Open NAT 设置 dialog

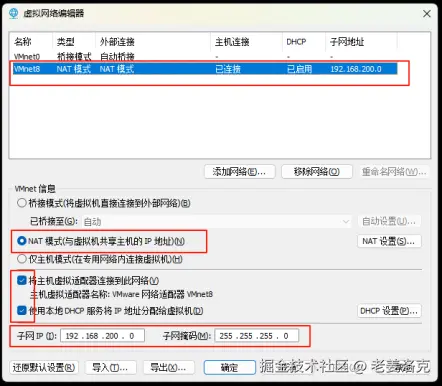click(x=389, y=241)
